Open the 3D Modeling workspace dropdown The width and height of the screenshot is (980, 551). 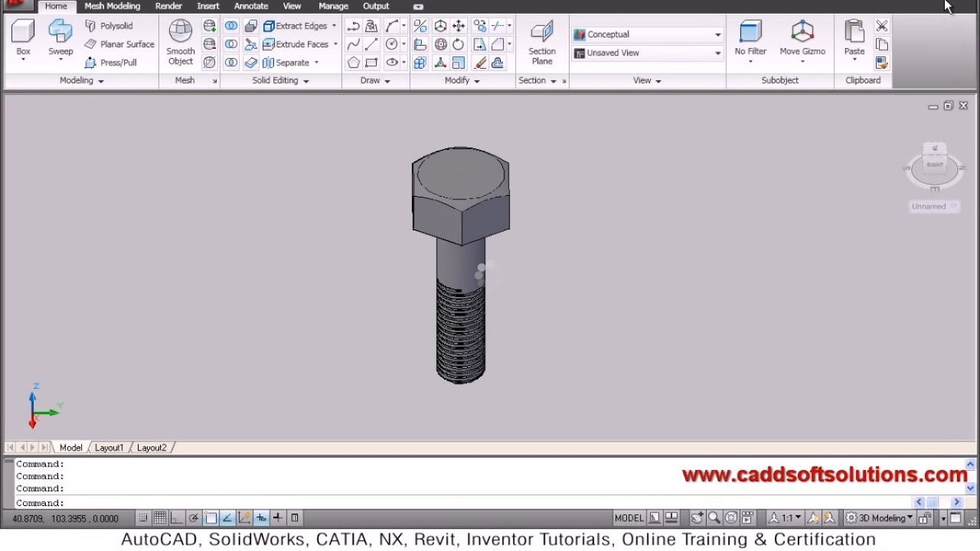(x=880, y=518)
